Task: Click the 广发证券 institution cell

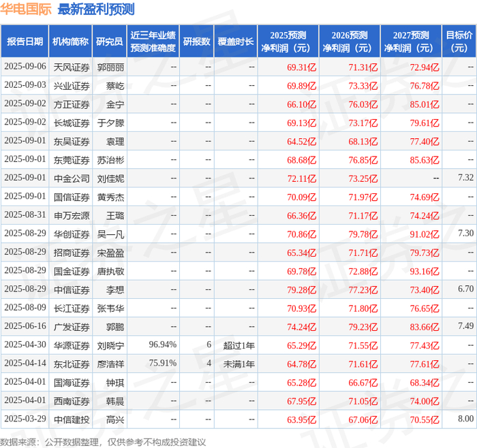Action: (x=72, y=327)
